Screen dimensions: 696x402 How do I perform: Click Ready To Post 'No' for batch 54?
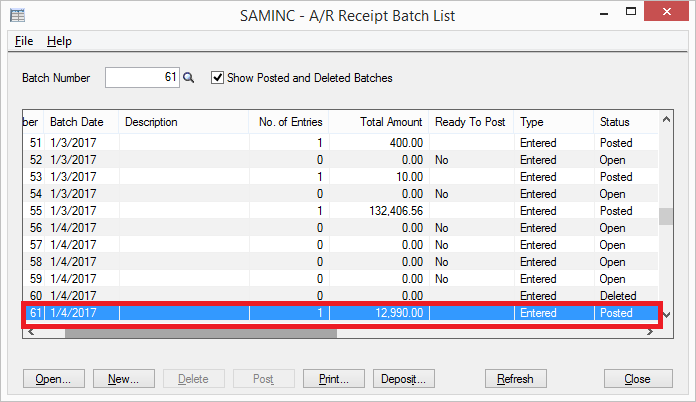point(442,194)
